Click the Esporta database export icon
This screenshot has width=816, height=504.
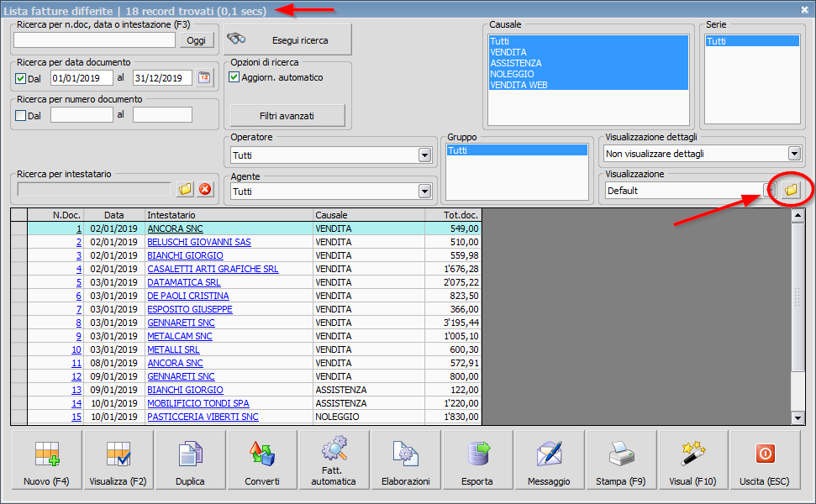[x=477, y=454]
